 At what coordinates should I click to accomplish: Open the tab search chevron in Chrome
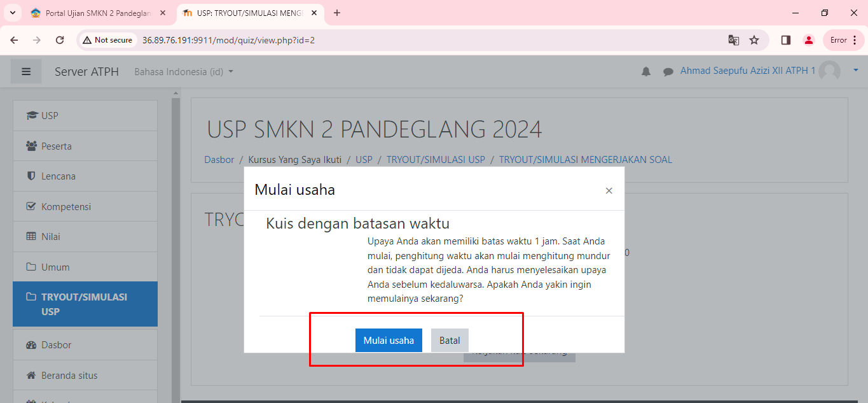[x=12, y=13]
